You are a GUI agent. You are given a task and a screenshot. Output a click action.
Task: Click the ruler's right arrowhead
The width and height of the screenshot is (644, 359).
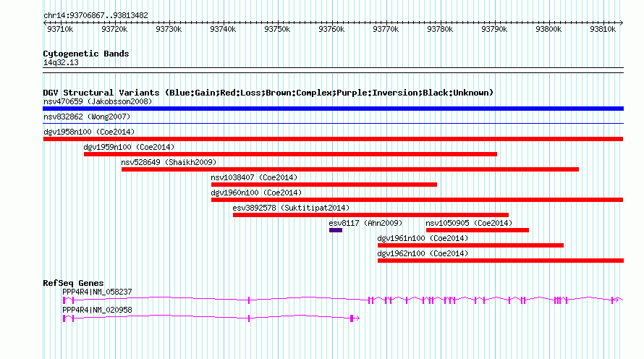point(622,23)
